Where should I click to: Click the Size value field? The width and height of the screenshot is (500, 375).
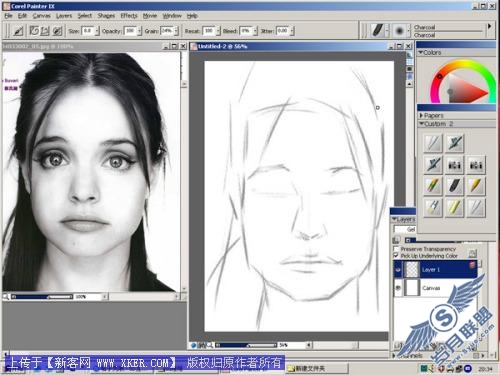(x=88, y=31)
